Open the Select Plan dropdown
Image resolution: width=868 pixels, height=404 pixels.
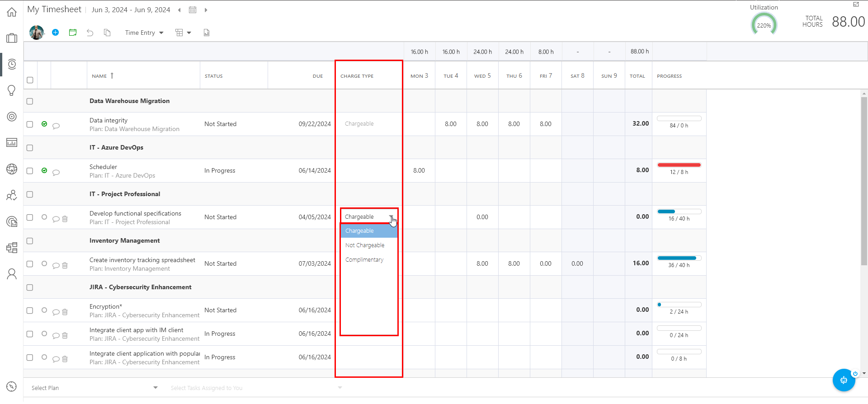pyautogui.click(x=94, y=388)
